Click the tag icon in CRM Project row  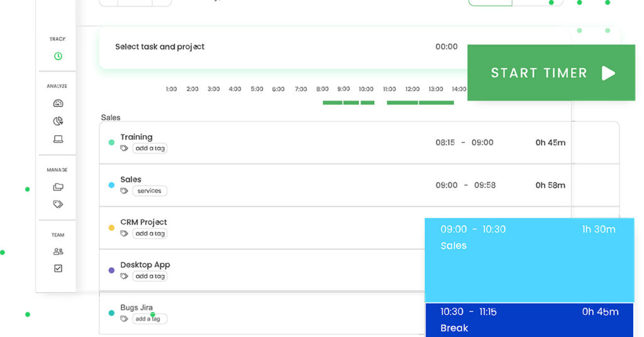click(125, 233)
